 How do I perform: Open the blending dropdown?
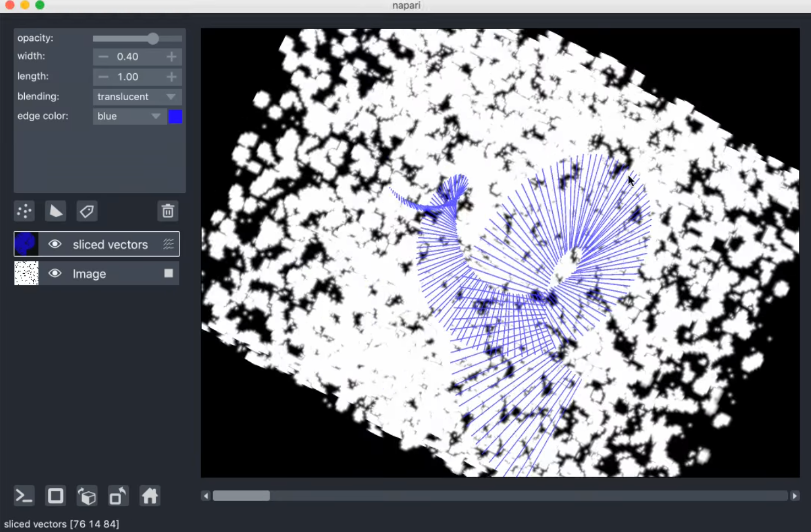[x=137, y=96]
